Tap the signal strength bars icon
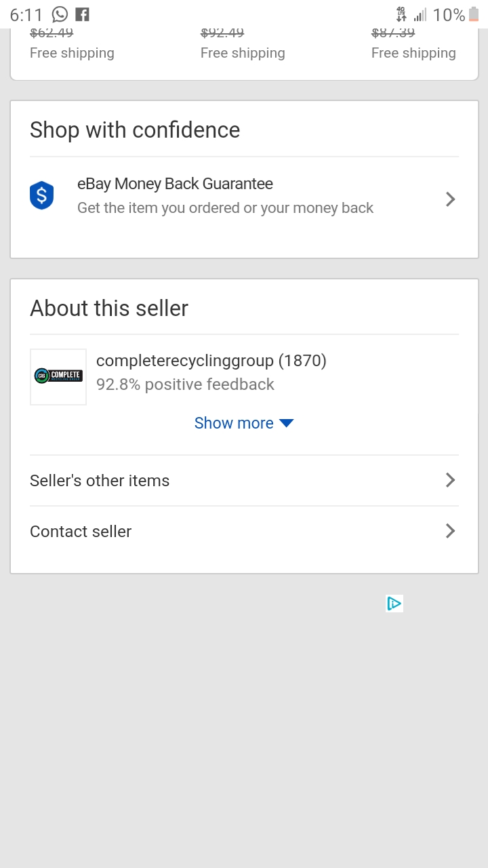 (421, 15)
